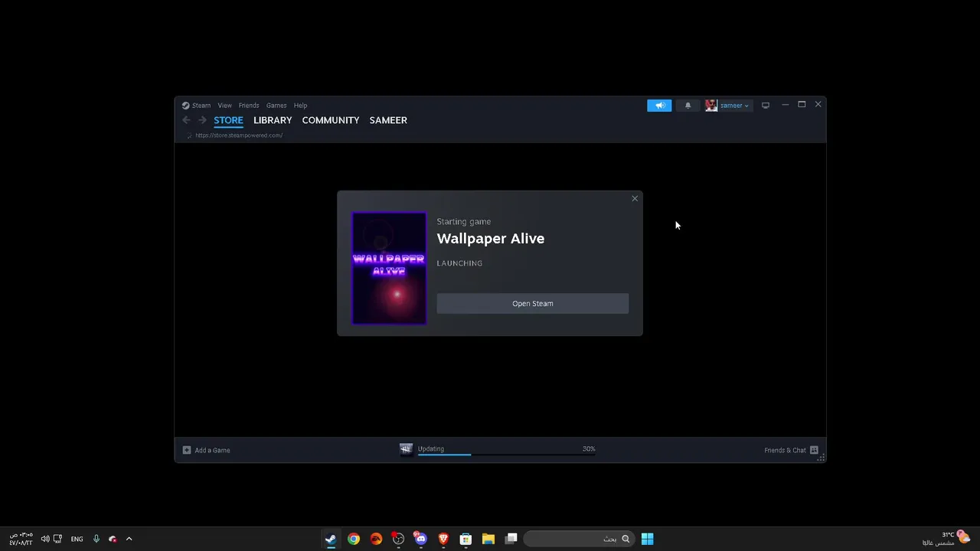The width and height of the screenshot is (980, 551).
Task: Click the store.steampowered.com URL text
Action: tap(239, 135)
